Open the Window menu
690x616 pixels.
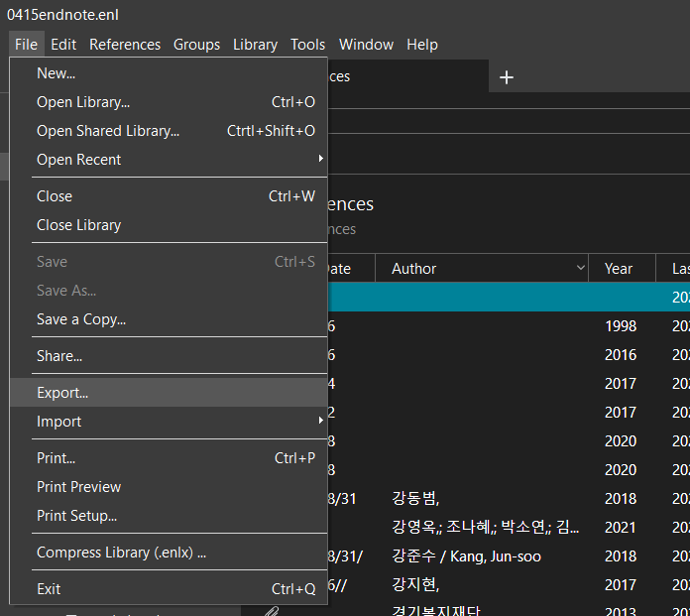pos(366,45)
